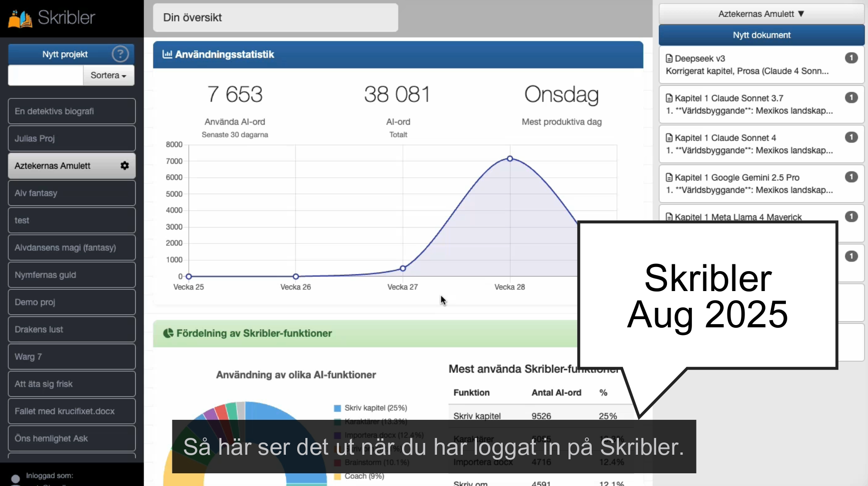Click document icon for Google Gemini 2.5 Pro
Screen dimensions: 868x486
pyautogui.click(x=669, y=177)
